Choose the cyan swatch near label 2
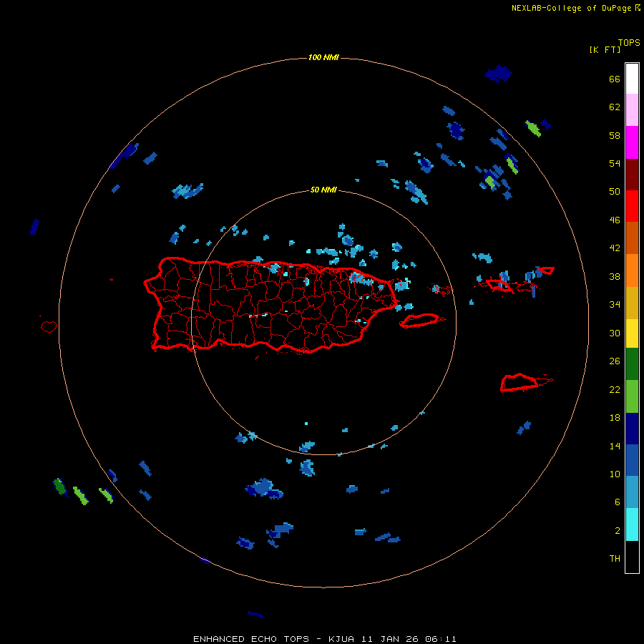 pyautogui.click(x=632, y=525)
